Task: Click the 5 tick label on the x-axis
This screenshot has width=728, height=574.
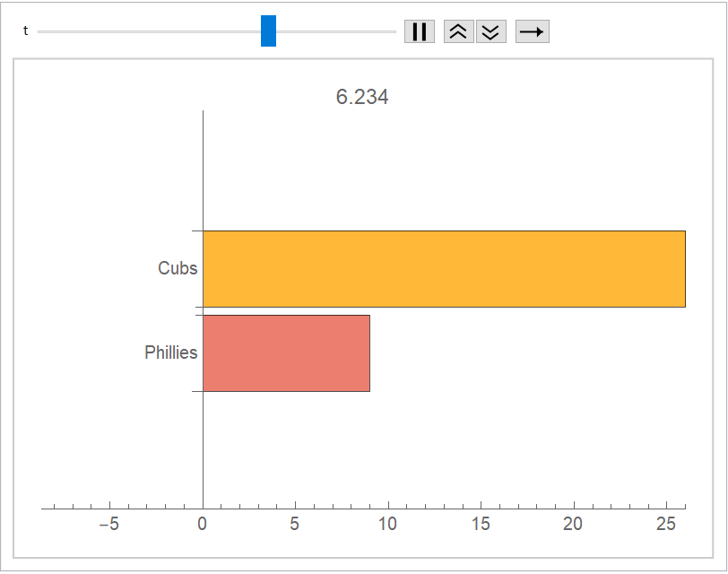Action: (295, 525)
